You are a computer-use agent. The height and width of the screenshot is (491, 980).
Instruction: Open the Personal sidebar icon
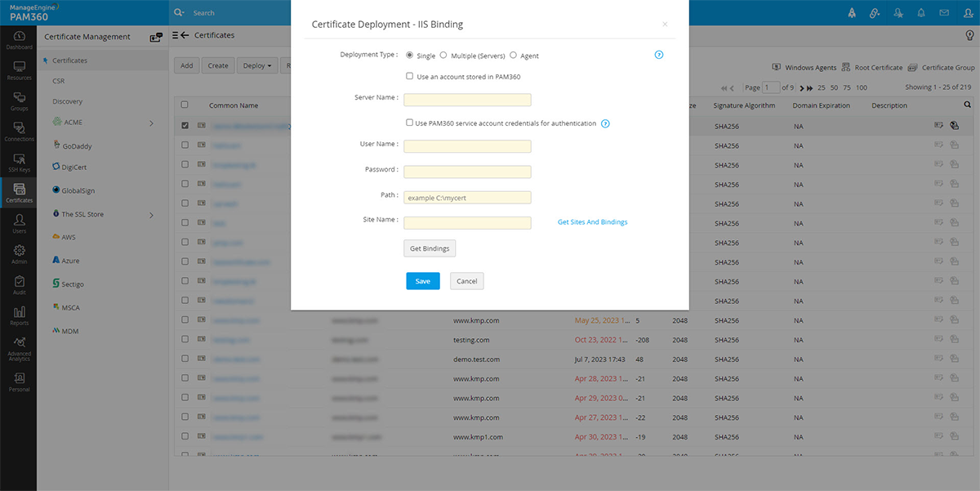tap(19, 382)
